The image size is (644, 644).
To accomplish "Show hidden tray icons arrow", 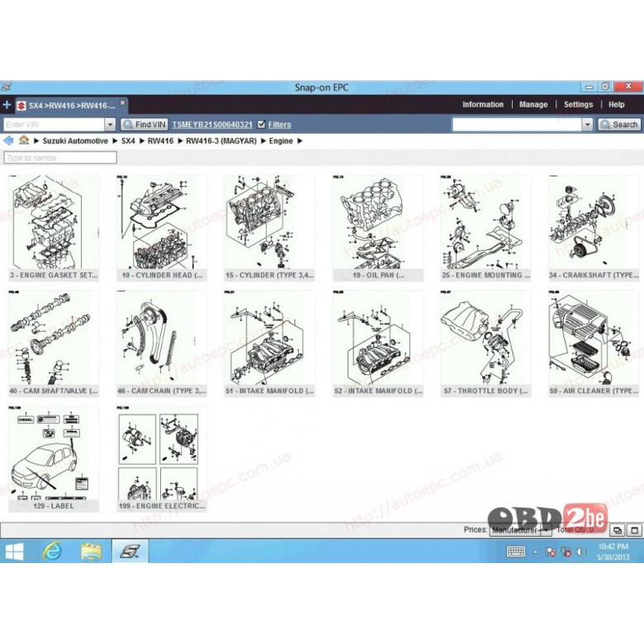I will click(x=535, y=552).
